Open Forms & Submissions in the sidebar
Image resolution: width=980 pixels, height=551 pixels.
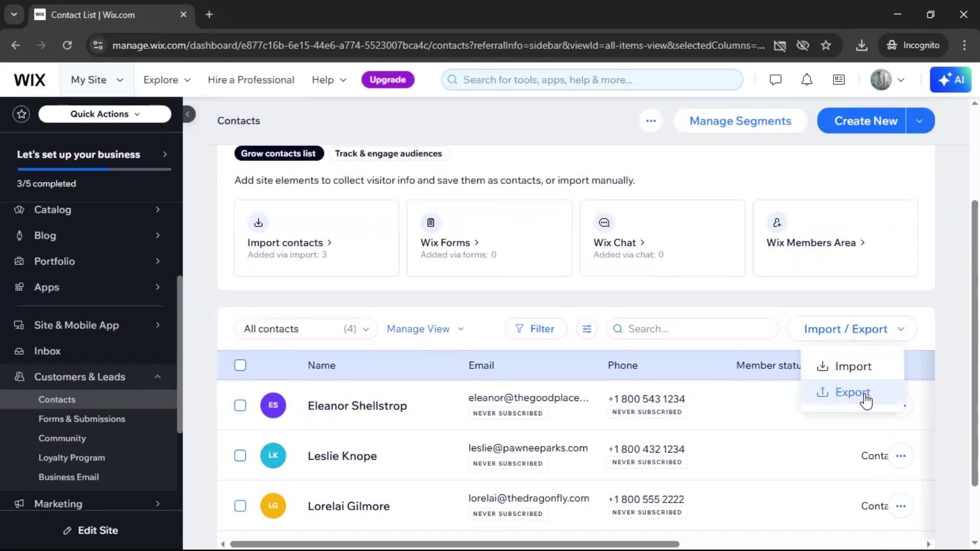82,419
